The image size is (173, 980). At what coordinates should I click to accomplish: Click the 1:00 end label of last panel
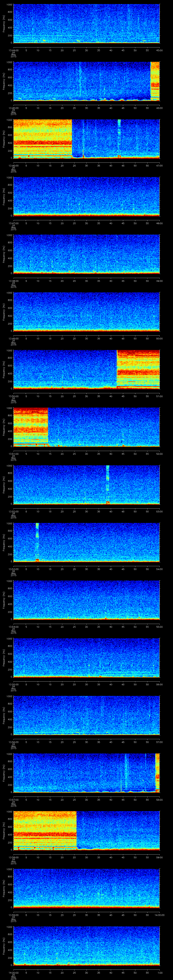pyautogui.click(x=160, y=972)
